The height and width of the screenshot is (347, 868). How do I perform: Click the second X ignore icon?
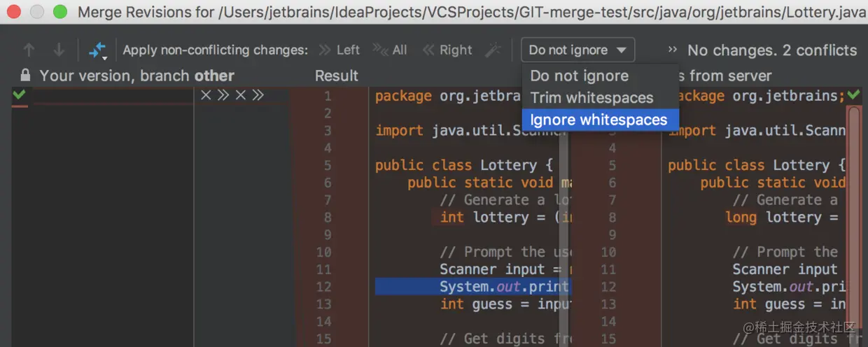[241, 95]
